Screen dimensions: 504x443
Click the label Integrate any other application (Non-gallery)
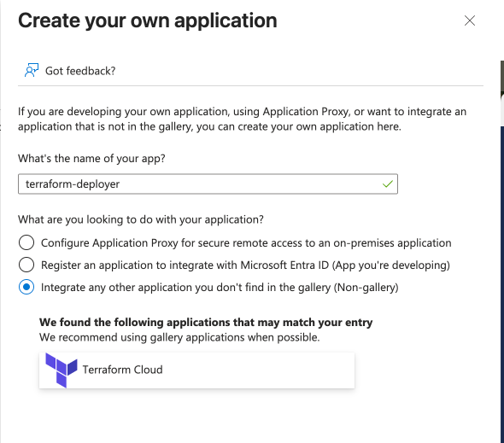point(220,287)
